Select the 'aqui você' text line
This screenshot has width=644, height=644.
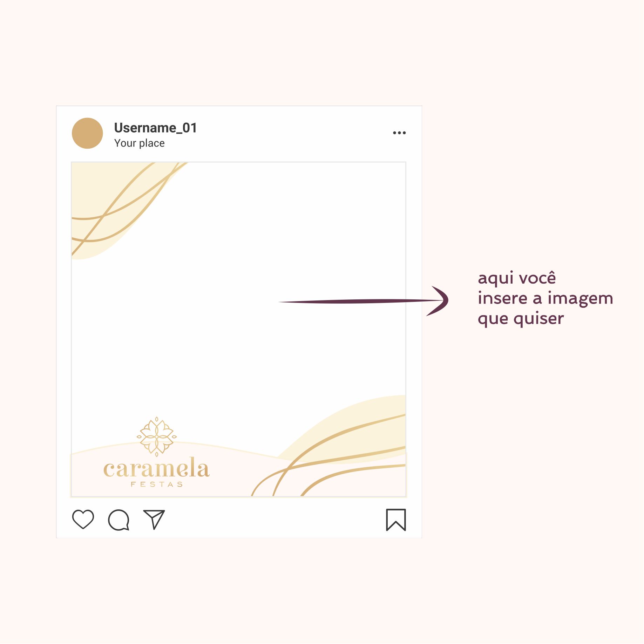tap(517, 278)
